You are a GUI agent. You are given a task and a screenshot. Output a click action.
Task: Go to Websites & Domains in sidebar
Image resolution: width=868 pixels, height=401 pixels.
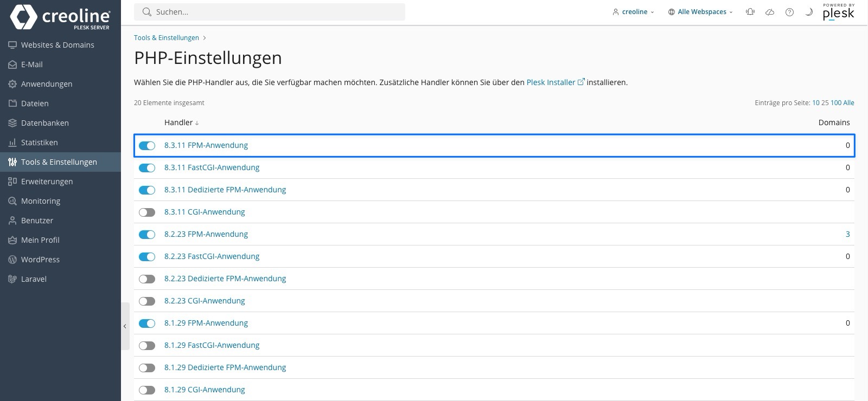(58, 45)
